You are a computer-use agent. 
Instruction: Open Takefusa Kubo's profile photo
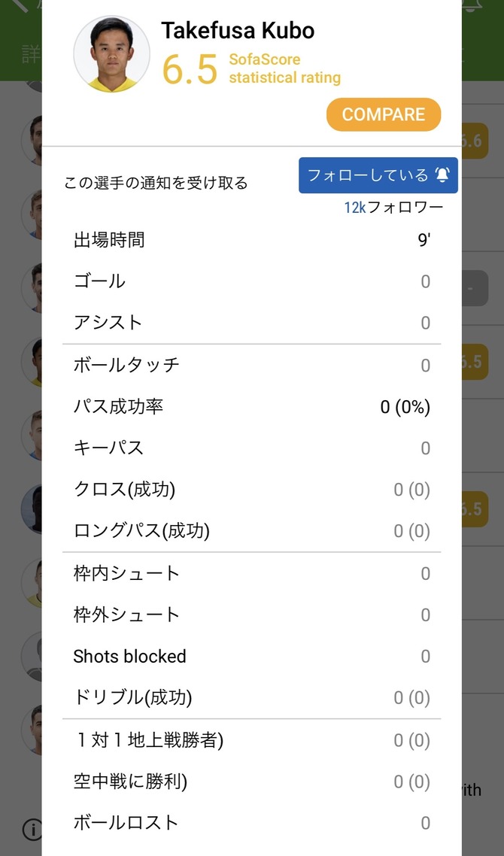pyautogui.click(x=111, y=53)
